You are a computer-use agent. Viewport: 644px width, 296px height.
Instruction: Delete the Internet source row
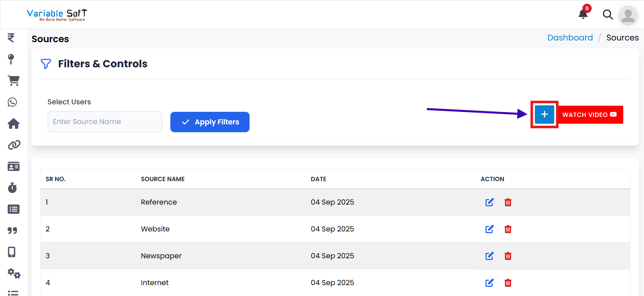pyautogui.click(x=508, y=283)
